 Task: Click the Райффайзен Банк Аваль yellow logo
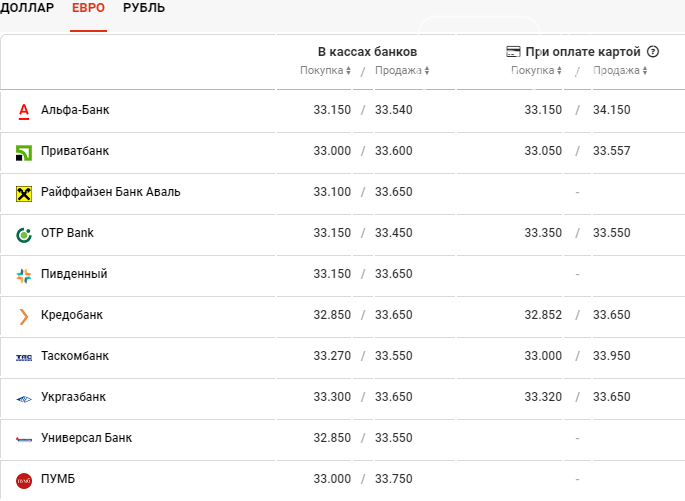[24, 194]
